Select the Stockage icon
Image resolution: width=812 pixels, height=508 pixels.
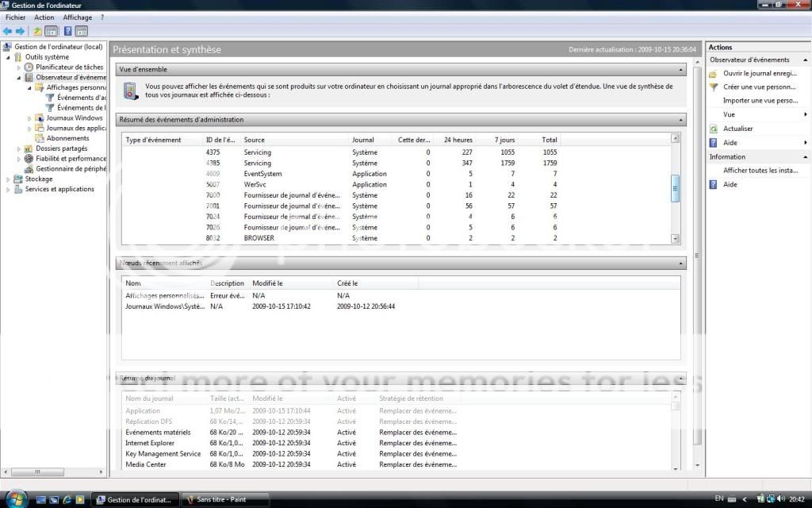tap(18, 179)
